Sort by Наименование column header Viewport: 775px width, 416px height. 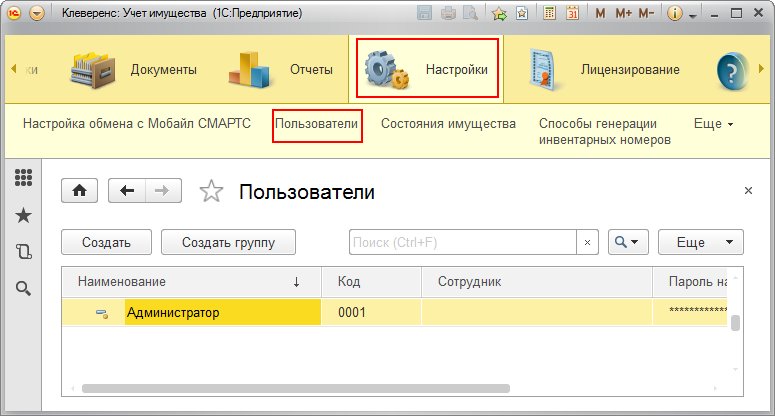coord(191,282)
